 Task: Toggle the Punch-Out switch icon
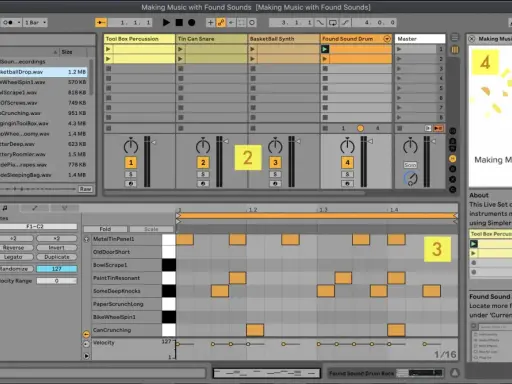tap(345, 23)
